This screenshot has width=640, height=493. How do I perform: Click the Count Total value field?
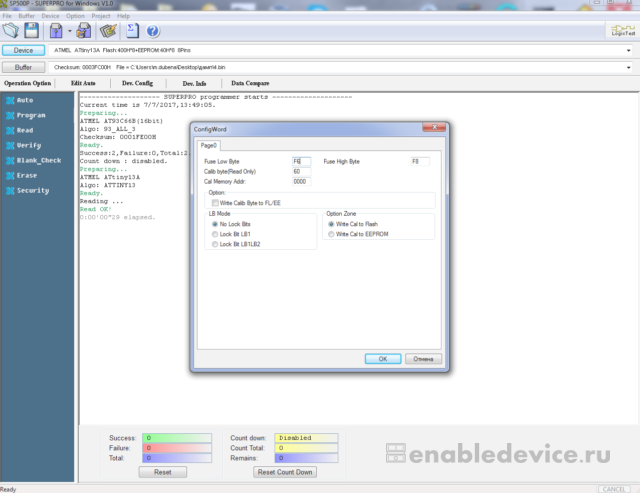click(x=306, y=448)
